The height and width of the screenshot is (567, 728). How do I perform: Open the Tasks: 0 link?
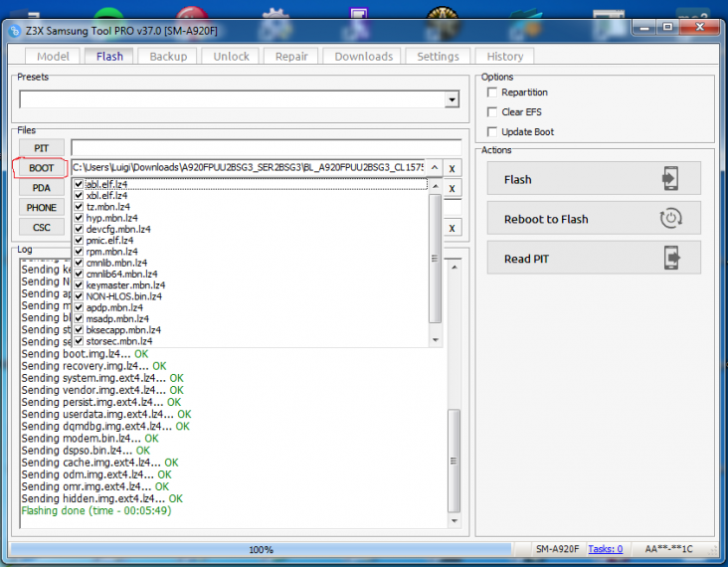pos(605,549)
